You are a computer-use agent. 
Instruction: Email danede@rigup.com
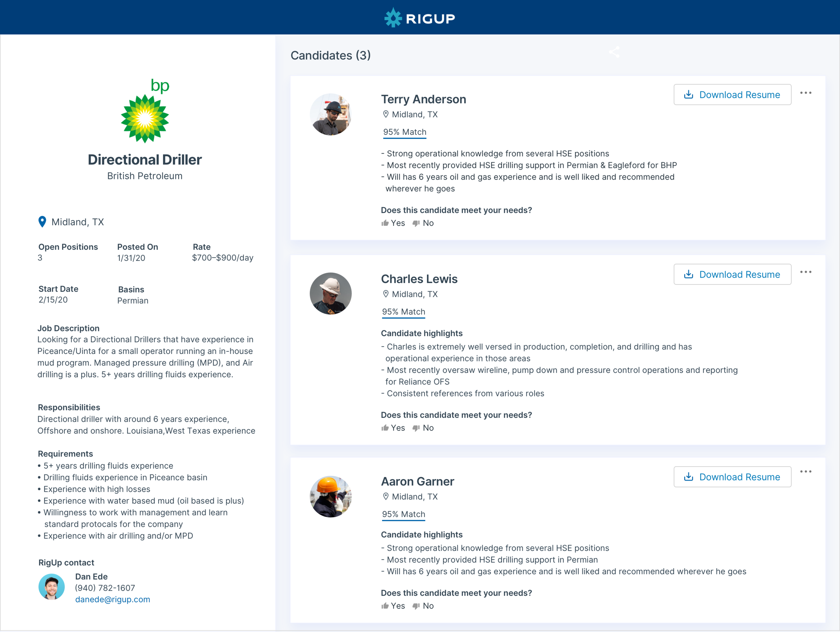(x=113, y=599)
